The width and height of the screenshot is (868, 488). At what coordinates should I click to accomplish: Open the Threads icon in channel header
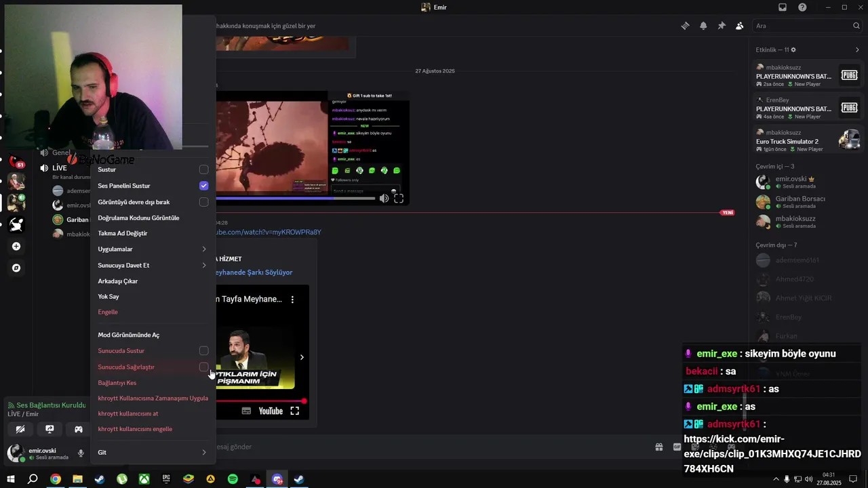685,26
